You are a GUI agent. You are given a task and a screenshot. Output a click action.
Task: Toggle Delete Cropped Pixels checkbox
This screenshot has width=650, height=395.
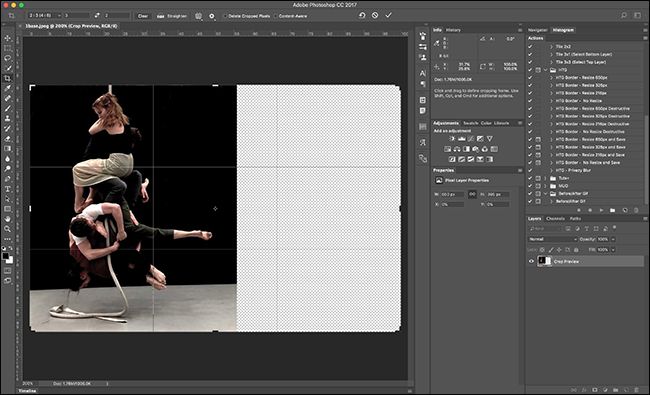(x=226, y=16)
